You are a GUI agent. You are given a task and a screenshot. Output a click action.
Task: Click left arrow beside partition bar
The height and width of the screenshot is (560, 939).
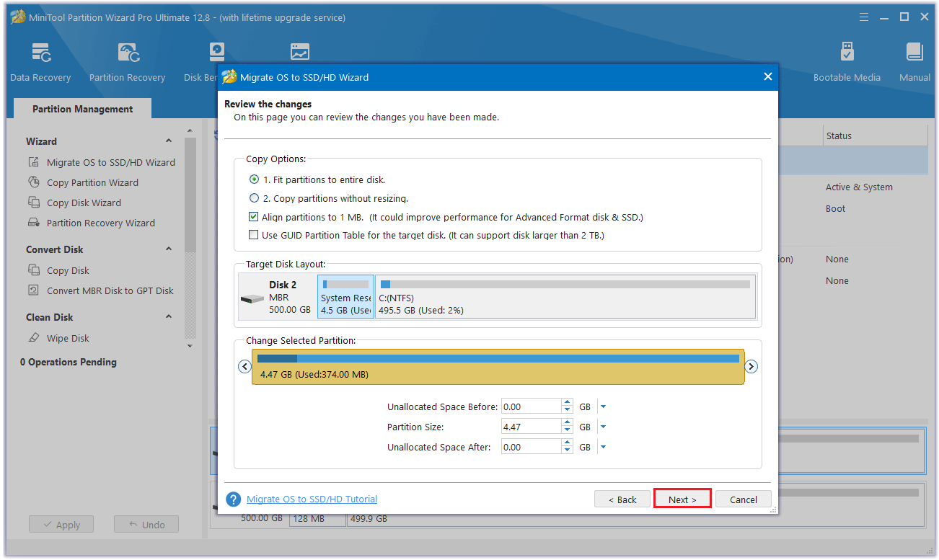tap(244, 367)
